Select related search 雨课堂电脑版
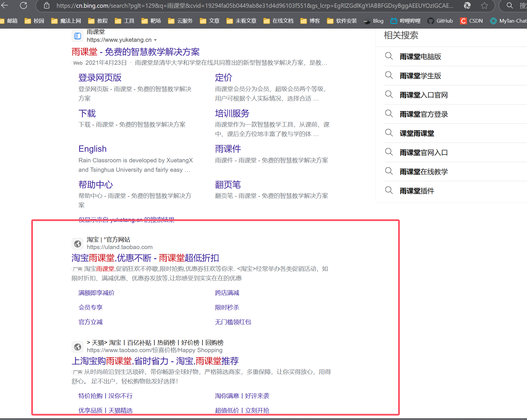 click(420, 57)
